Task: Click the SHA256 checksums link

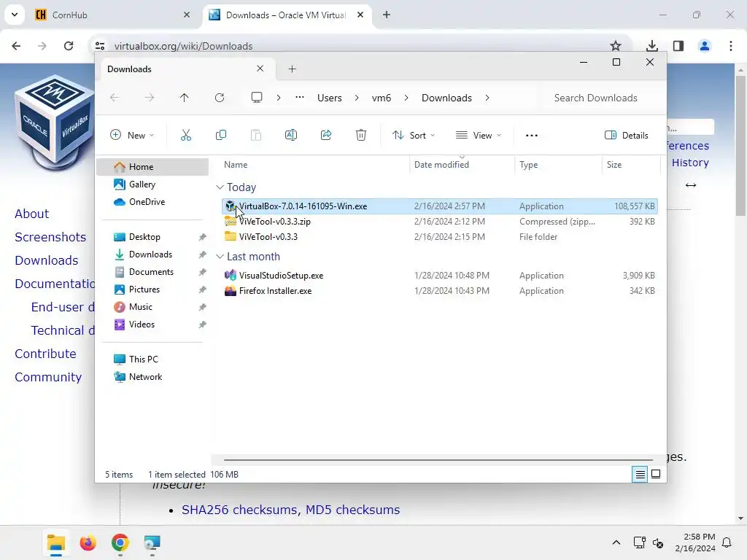Action: pyautogui.click(x=239, y=510)
